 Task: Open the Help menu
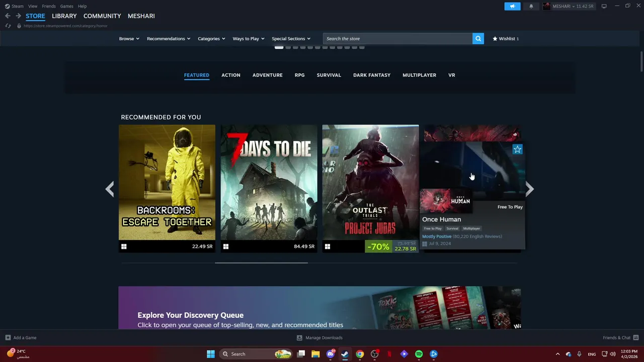(82, 6)
